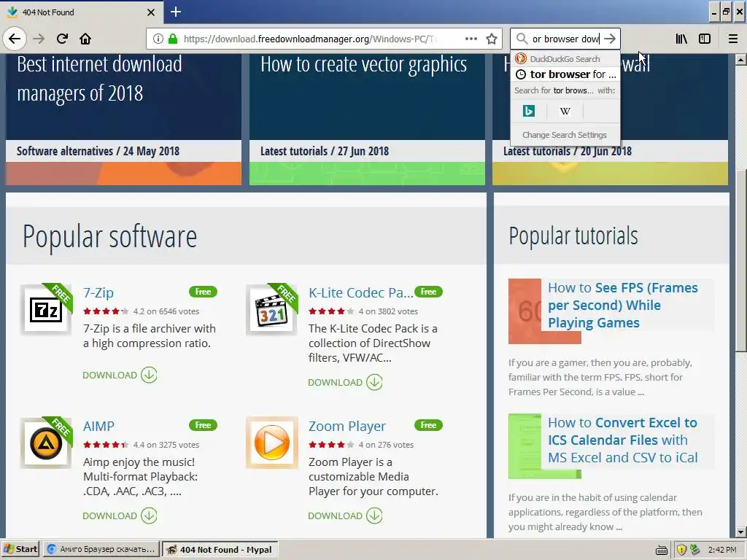Show site information icon in address bar
The width and height of the screenshot is (747, 560).
[158, 39]
